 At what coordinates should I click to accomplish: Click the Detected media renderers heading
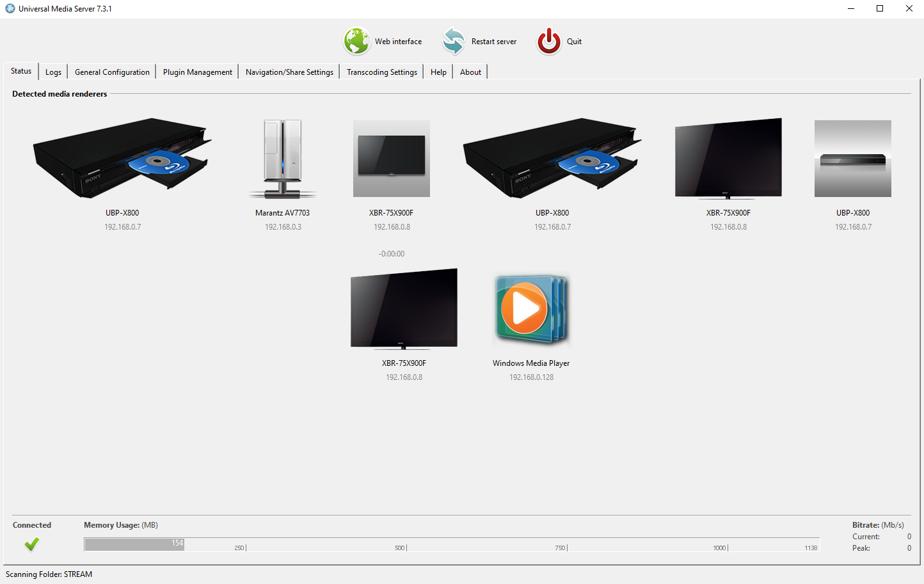tap(60, 94)
